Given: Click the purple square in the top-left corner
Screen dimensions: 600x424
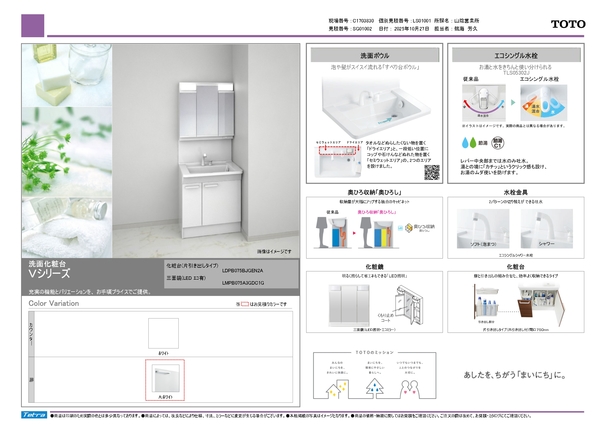Looking at the screenshot, I should tap(32, 22).
